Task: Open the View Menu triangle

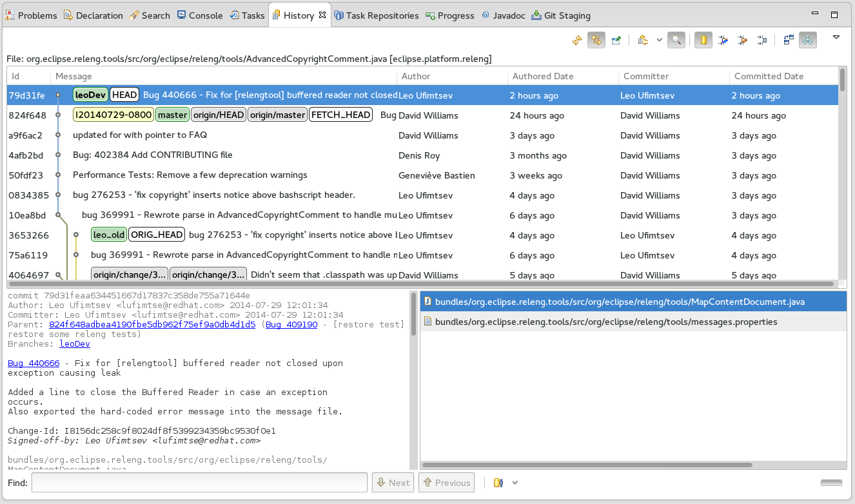Action: [836, 37]
